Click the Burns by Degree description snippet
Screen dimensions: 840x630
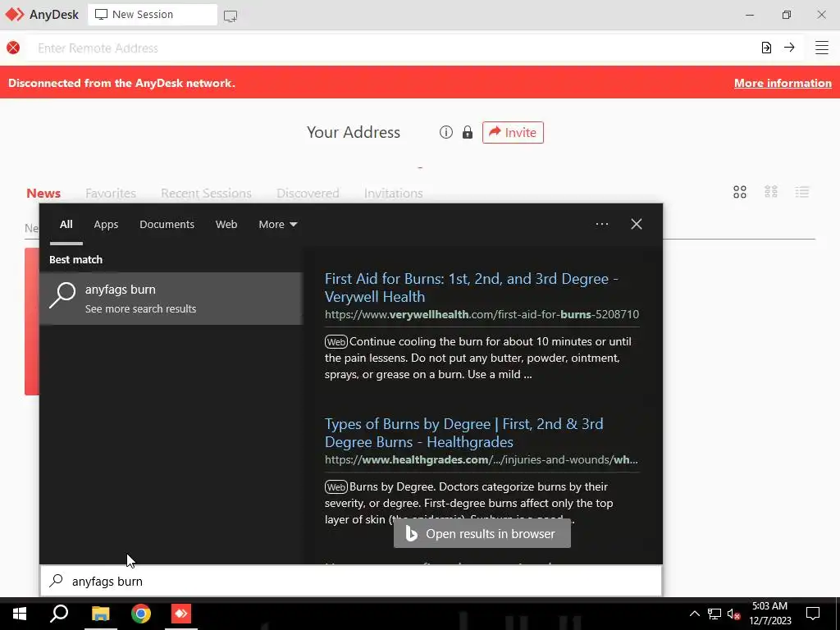coord(468,503)
